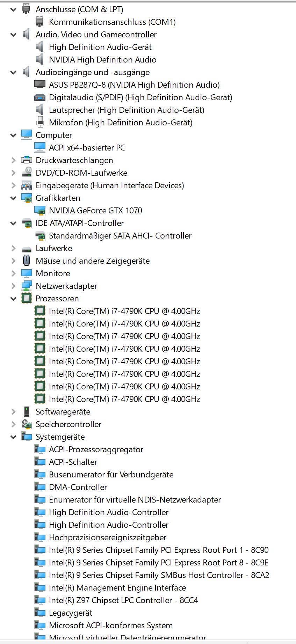Expand the DVD/CD-ROM-Laufwerke node
Screen dimensions: 296x644
click(x=13, y=173)
